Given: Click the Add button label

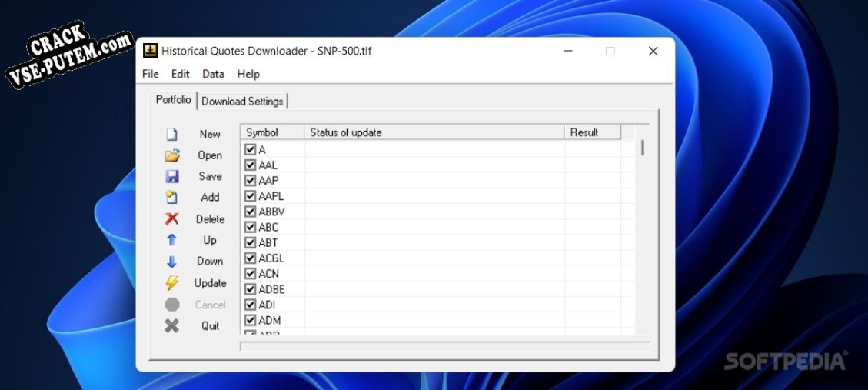Looking at the screenshot, I should pos(211,197).
